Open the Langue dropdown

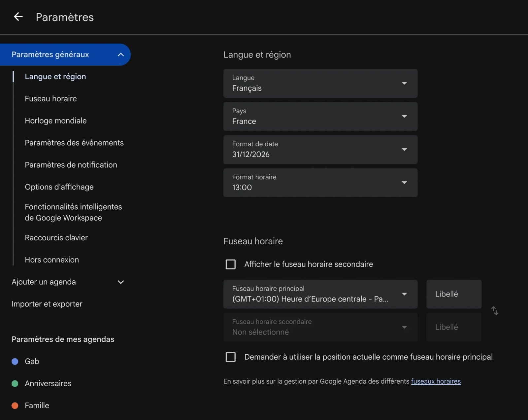click(320, 83)
